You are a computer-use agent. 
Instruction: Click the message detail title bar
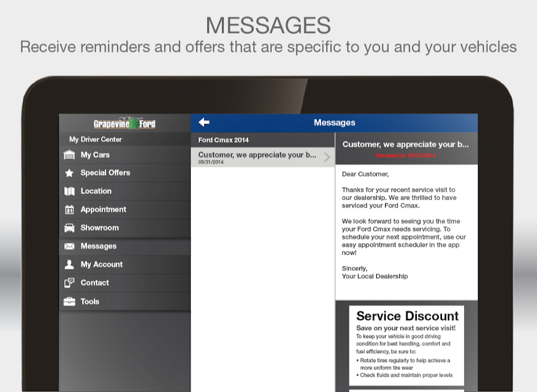tap(406, 148)
